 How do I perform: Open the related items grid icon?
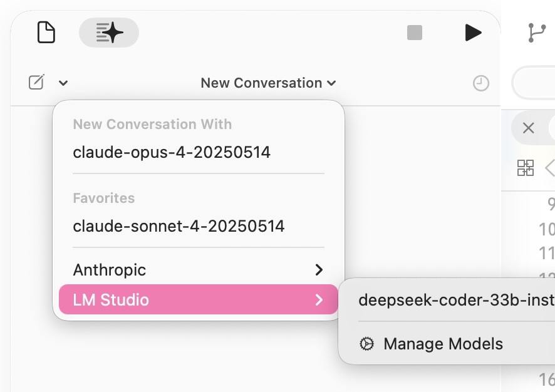coord(526,168)
